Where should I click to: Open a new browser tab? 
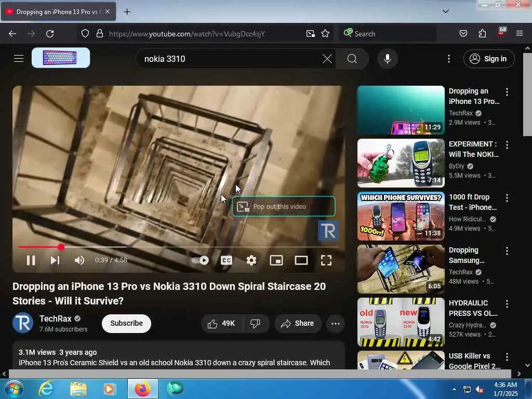tap(127, 12)
